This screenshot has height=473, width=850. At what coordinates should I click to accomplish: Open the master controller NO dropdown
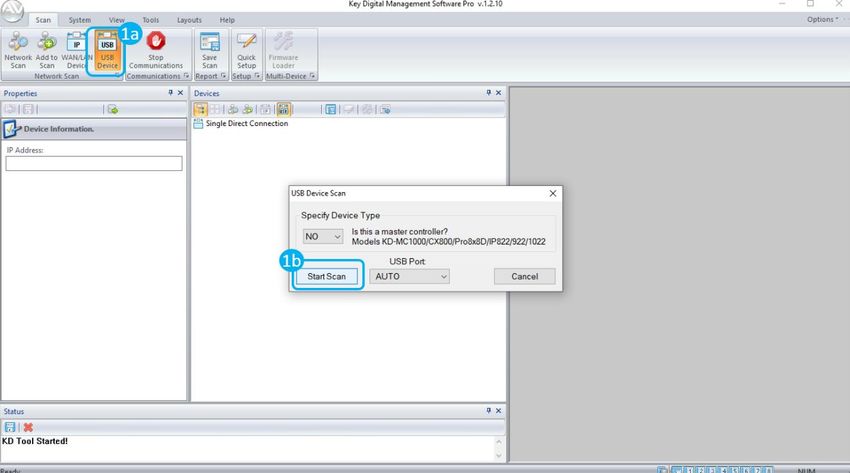tap(323, 237)
